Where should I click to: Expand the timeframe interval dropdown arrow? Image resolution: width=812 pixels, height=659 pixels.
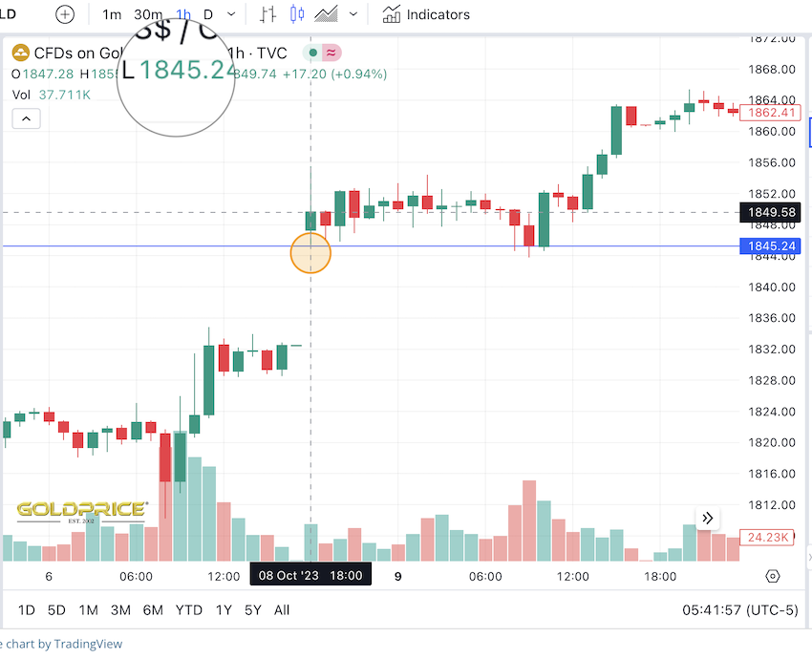click(230, 14)
